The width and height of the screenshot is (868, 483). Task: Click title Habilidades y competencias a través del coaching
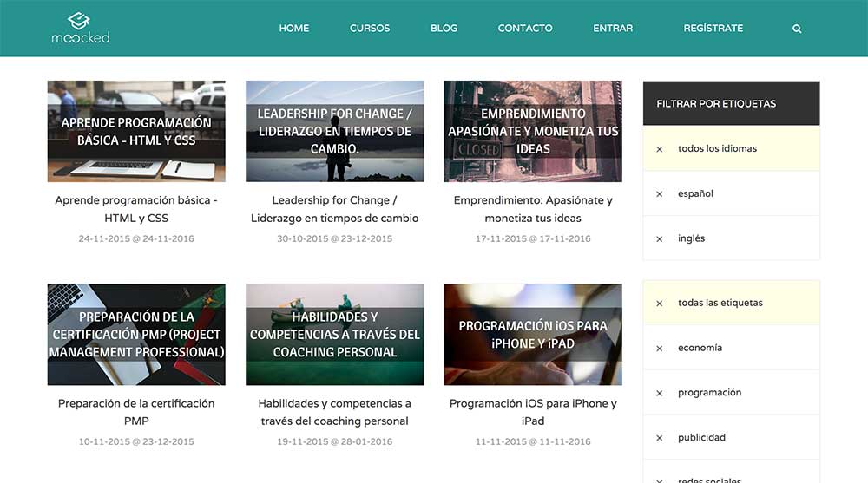(x=334, y=412)
